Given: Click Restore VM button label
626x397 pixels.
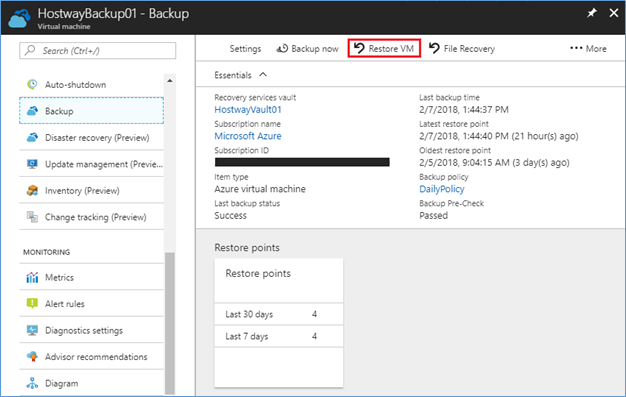Looking at the screenshot, I should (x=391, y=49).
